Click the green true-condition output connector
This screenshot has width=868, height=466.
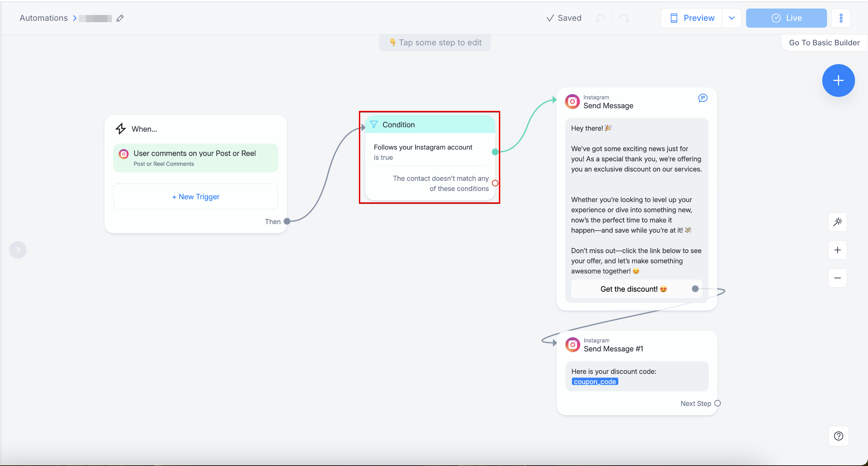coord(495,152)
